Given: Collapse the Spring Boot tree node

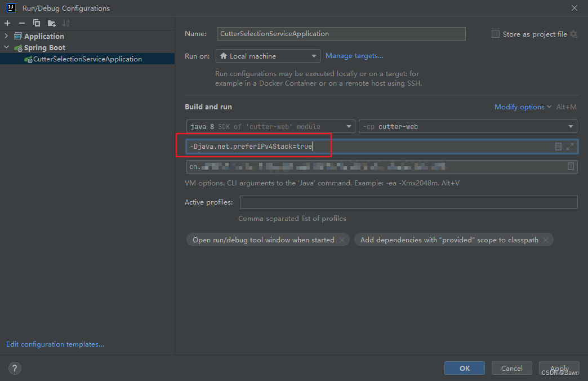Looking at the screenshot, I should 6,47.
